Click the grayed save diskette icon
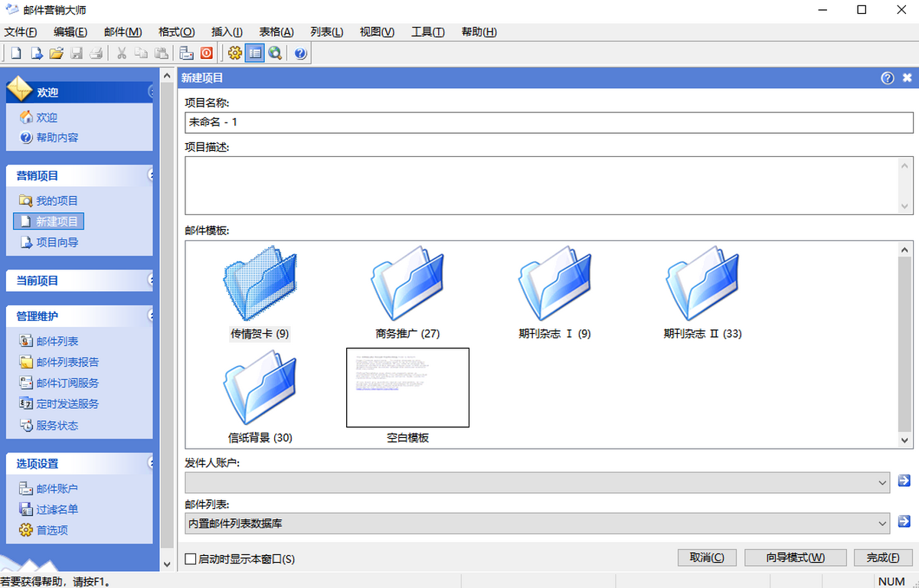 click(x=77, y=54)
